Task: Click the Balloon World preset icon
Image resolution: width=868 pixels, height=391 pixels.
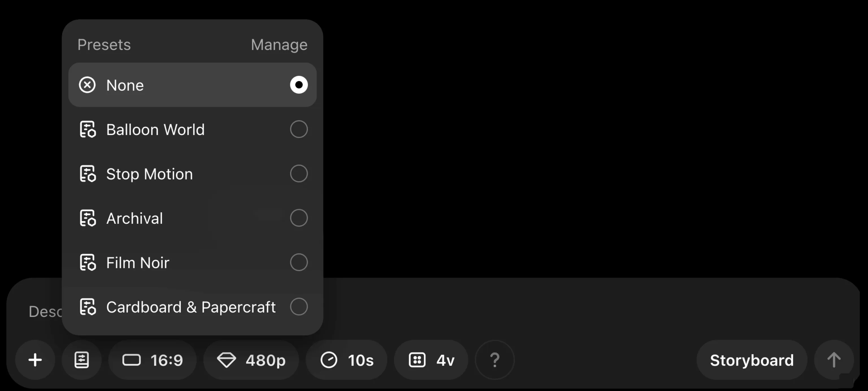Action: pyautogui.click(x=88, y=129)
